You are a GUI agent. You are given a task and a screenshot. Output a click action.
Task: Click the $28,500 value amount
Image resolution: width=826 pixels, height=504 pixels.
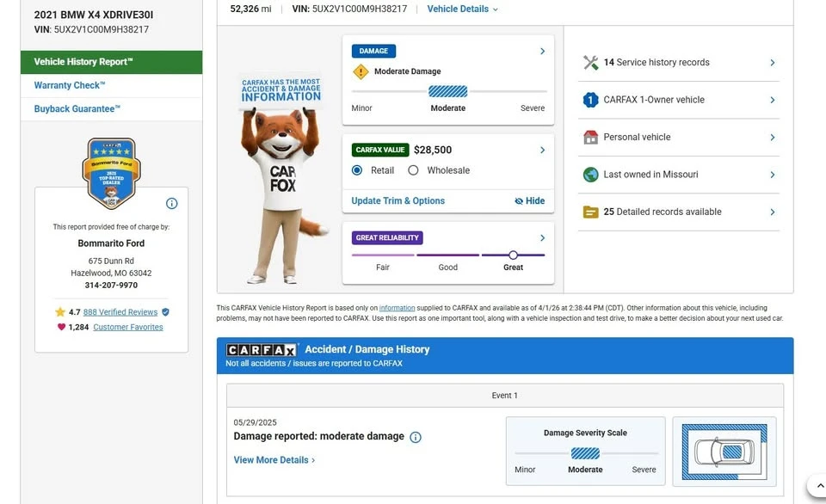pyautogui.click(x=433, y=151)
